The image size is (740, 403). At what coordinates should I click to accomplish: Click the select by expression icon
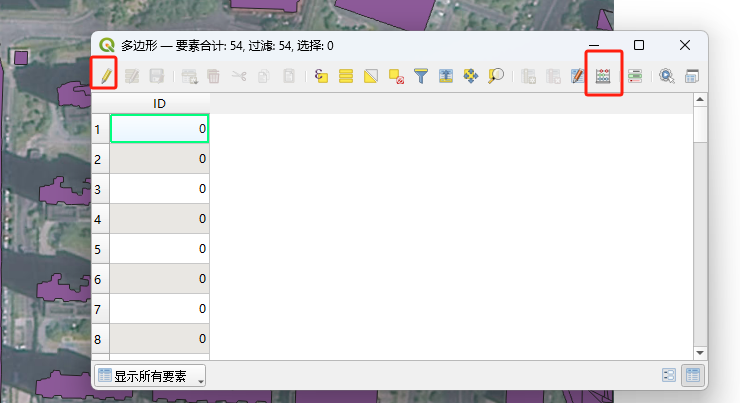click(321, 75)
